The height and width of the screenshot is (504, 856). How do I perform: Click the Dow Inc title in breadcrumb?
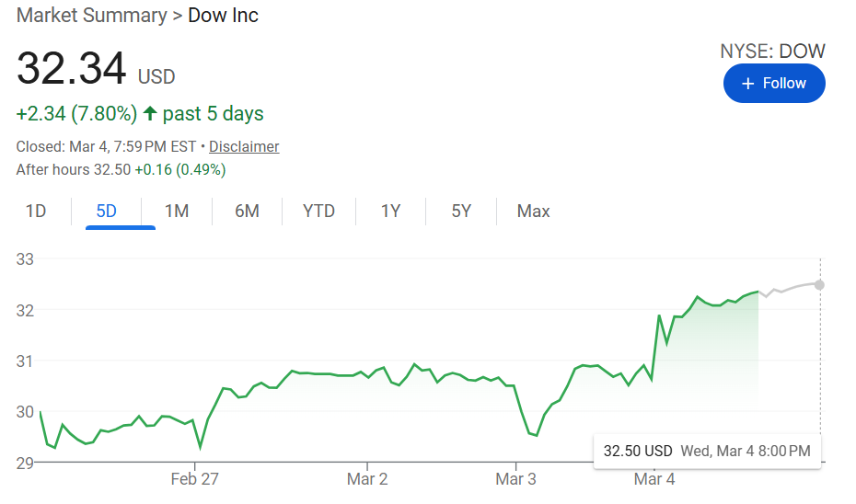coord(223,16)
